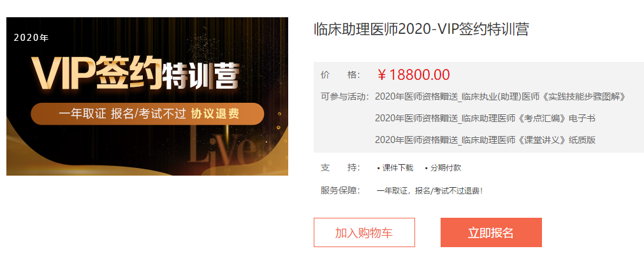The image size is (644, 258).
Task: Click the 协议退费 text on the banner
Action: [x=216, y=114]
